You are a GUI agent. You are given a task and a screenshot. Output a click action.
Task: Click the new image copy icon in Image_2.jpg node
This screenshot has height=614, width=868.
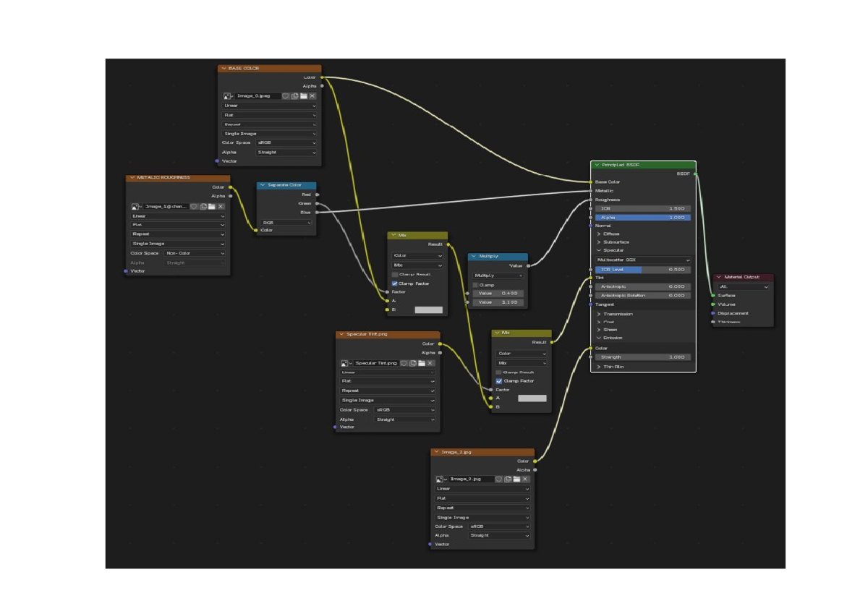coord(508,479)
